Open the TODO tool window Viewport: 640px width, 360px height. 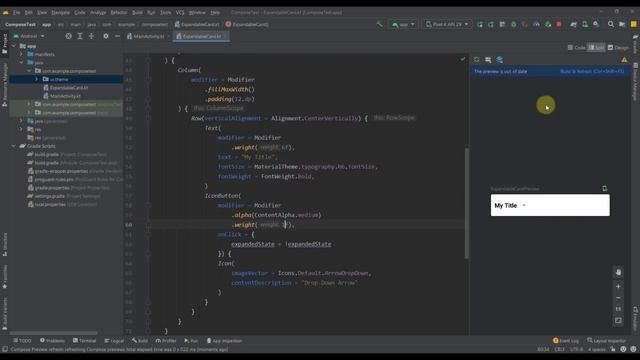click(x=22, y=341)
